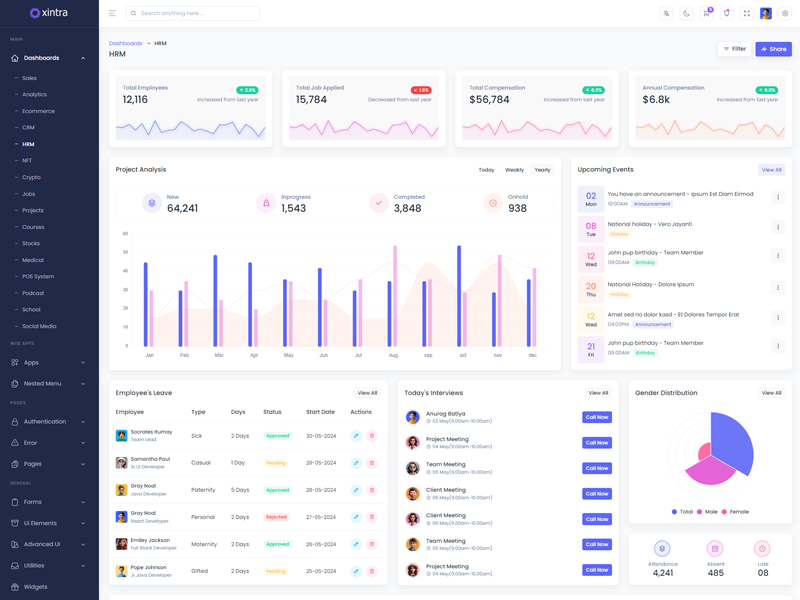The image size is (800, 600).
Task: Open the language translation menu
Action: point(666,14)
